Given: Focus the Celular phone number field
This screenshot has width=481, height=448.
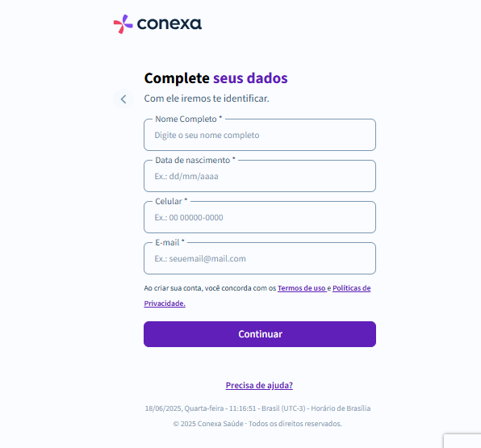Looking at the screenshot, I should click(260, 217).
